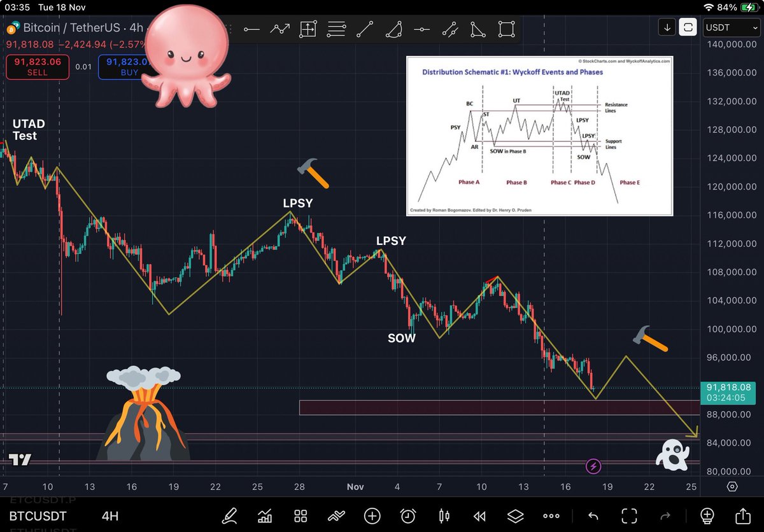Select the arc/curve drawing tool
This screenshot has height=532, width=764.
[394, 29]
